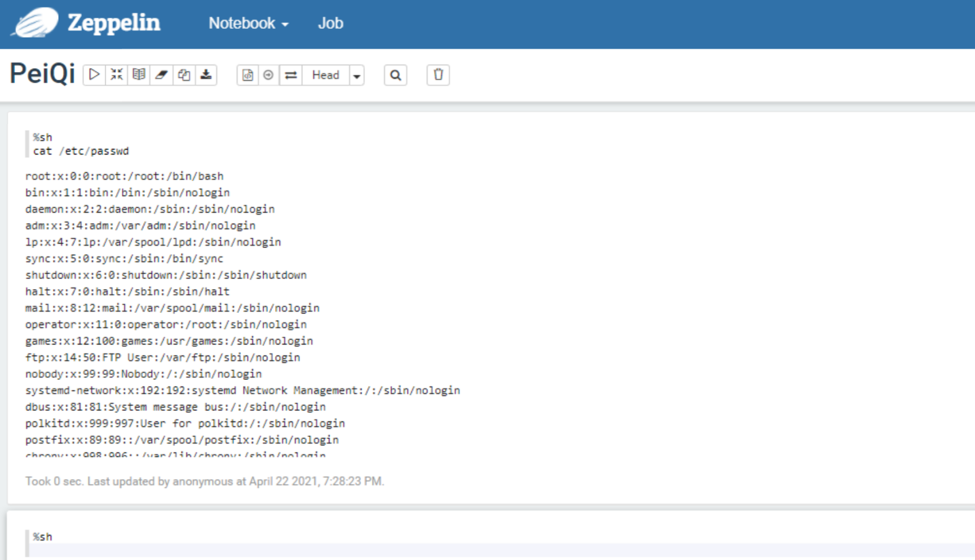Open the Notebook dropdown menu
975x560 pixels.
[x=248, y=23]
